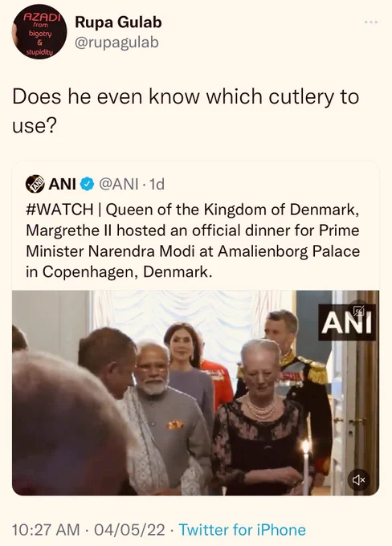
Task: Open the three-dot more options menu
Action: click(371, 22)
